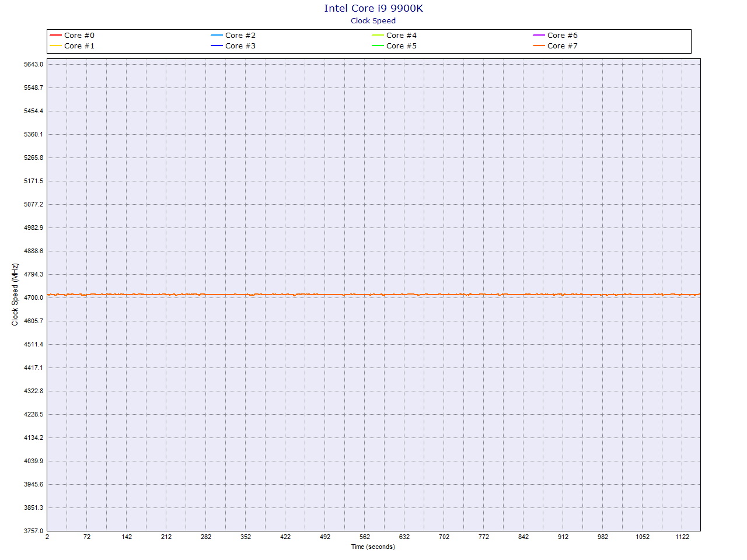Click the Clock Speed subtitle

373,21
